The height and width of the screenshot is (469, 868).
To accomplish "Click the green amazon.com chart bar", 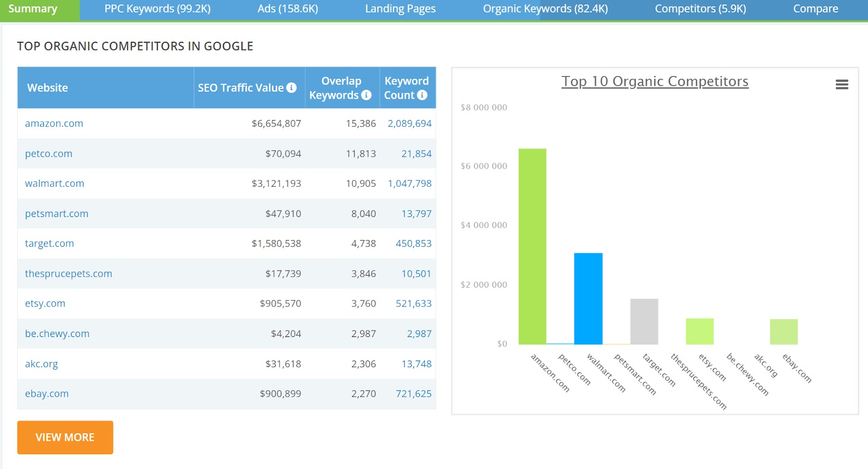I will [x=532, y=246].
